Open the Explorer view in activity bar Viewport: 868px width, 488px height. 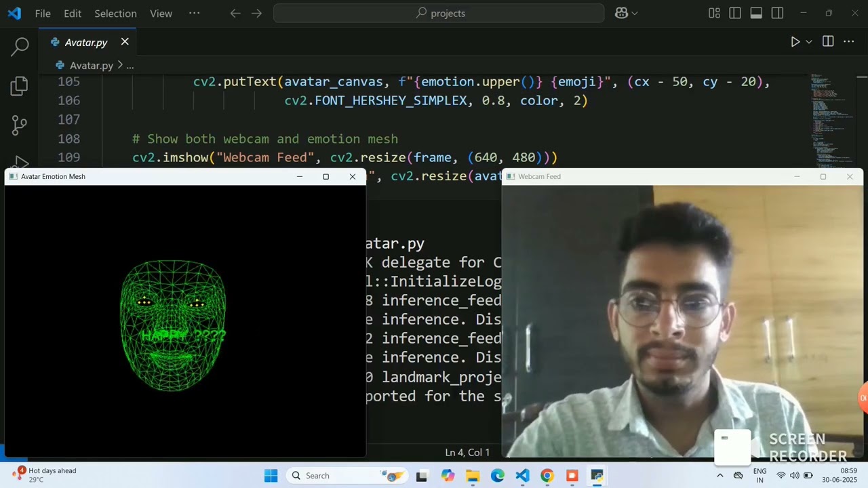click(x=20, y=85)
